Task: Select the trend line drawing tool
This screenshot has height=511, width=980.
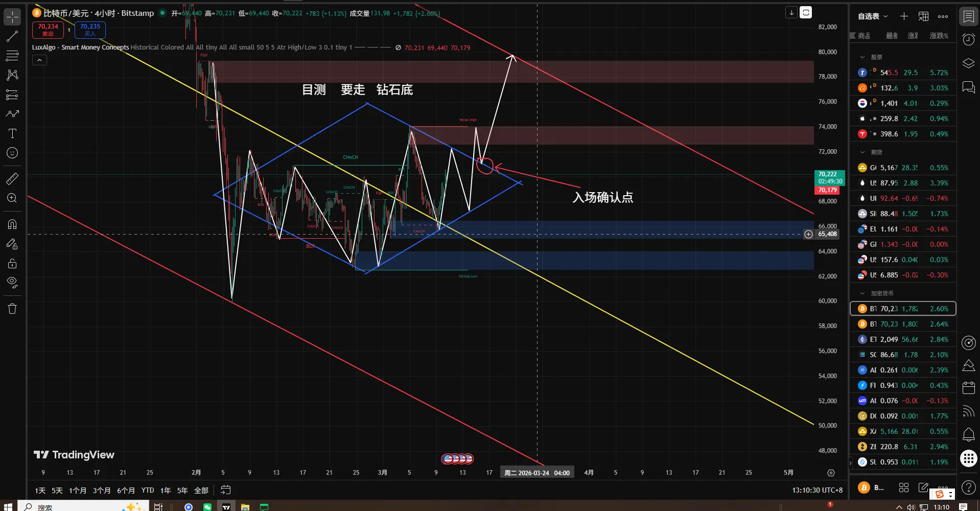Action: pos(12,36)
